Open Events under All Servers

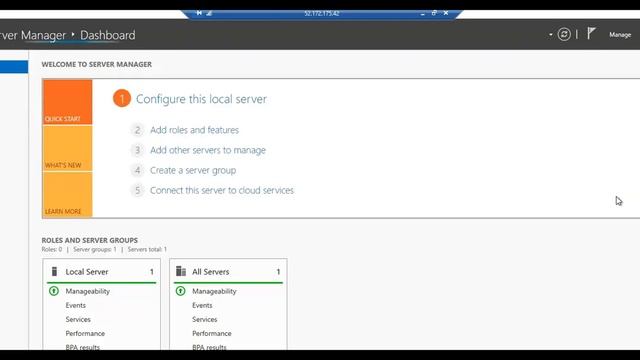point(202,305)
